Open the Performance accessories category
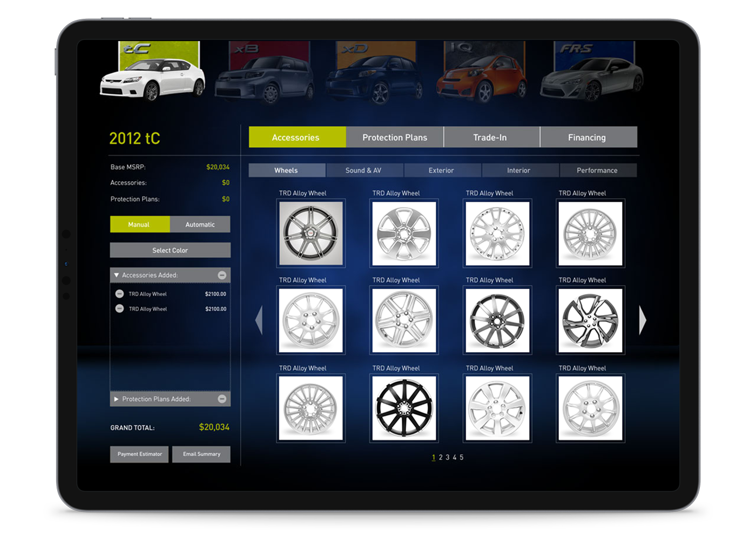The image size is (756, 539). pos(598,170)
